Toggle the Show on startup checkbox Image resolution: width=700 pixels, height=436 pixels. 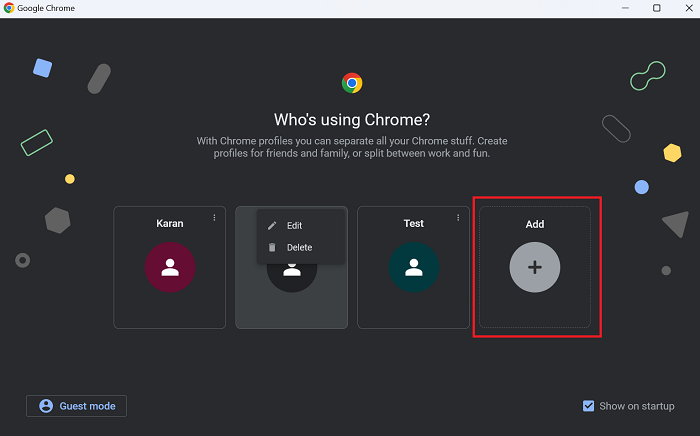589,406
